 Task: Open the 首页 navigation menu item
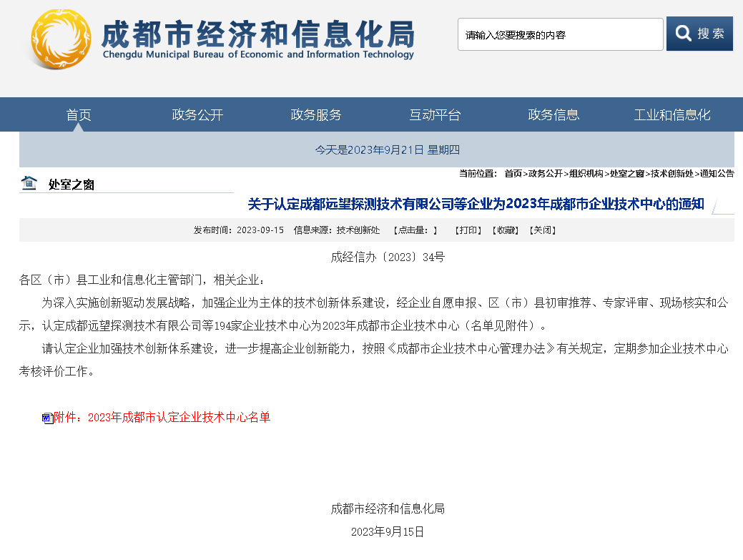pos(77,114)
